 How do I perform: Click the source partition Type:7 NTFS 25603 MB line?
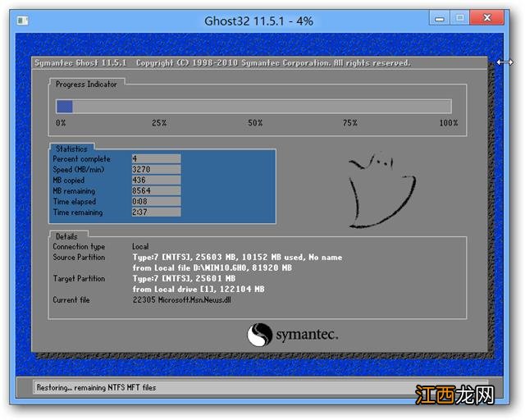pyautogui.click(x=237, y=258)
